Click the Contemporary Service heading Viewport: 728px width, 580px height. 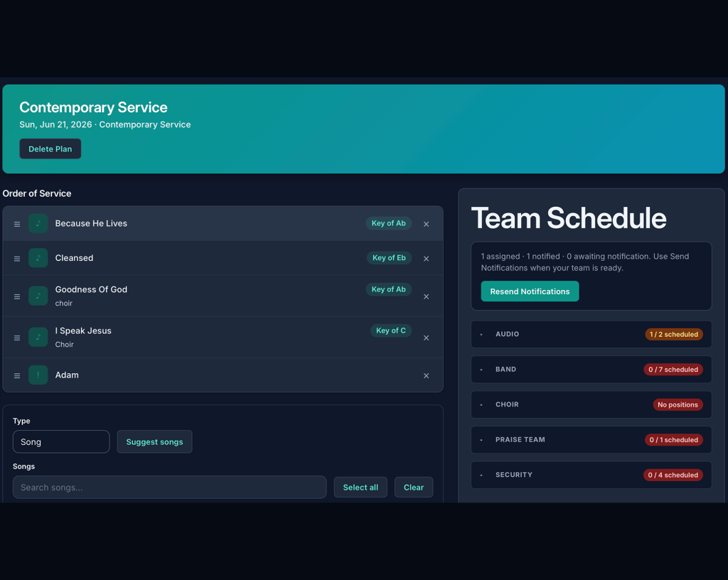(93, 107)
